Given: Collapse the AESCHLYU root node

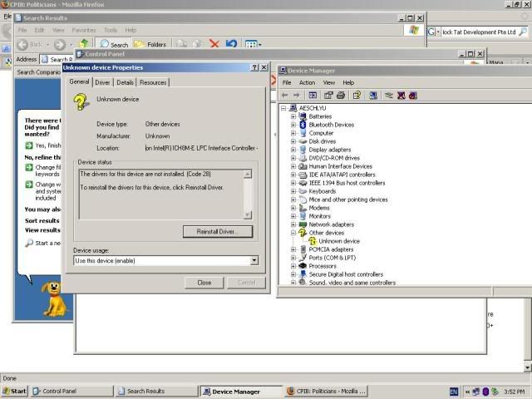Looking at the screenshot, I should tap(283, 108).
